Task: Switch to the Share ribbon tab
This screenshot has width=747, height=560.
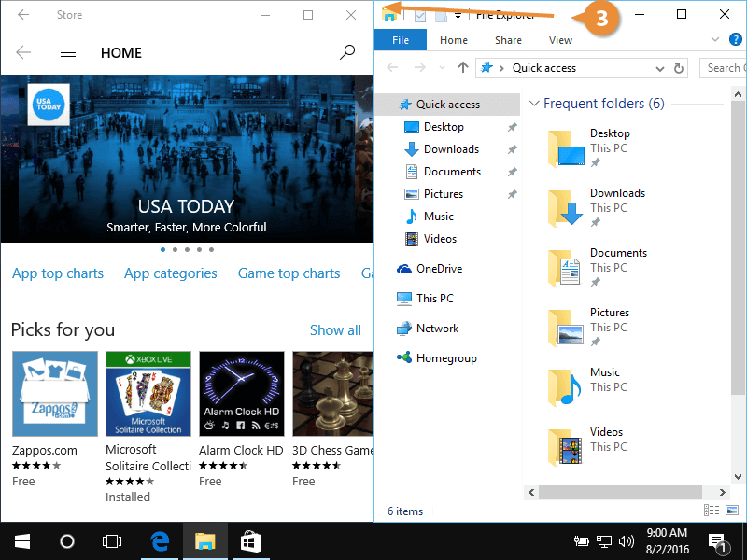Action: 508,40
